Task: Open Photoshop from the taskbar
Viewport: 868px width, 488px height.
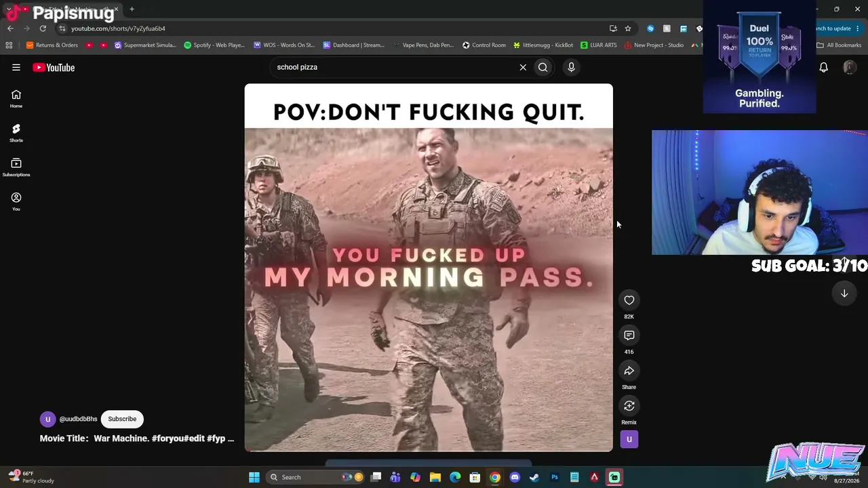Action: (x=555, y=477)
